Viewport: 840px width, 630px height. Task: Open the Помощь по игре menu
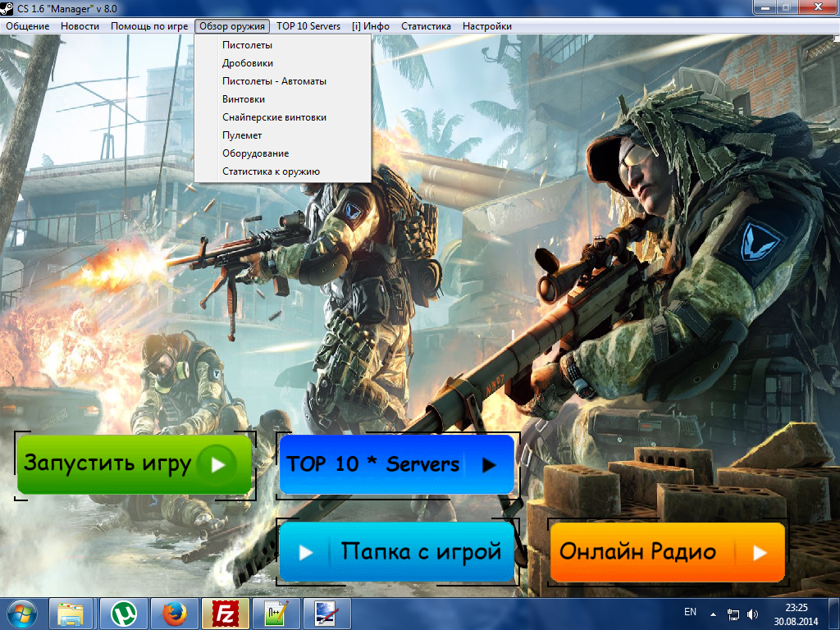[149, 26]
